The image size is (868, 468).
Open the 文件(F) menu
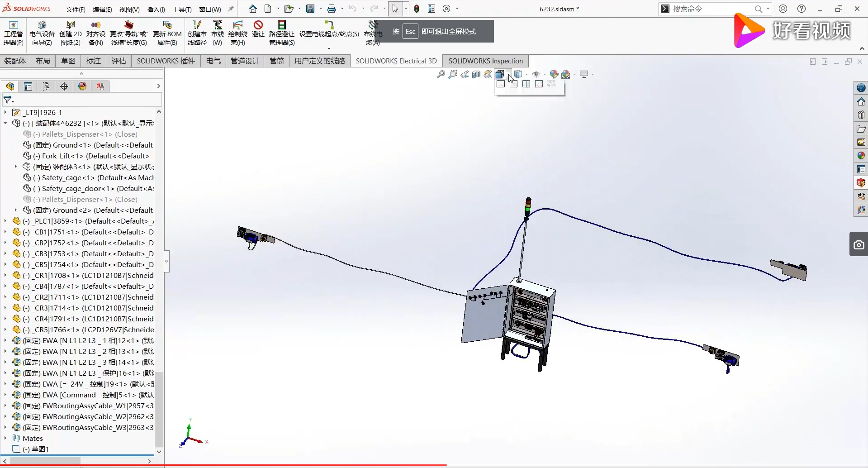[76, 9]
